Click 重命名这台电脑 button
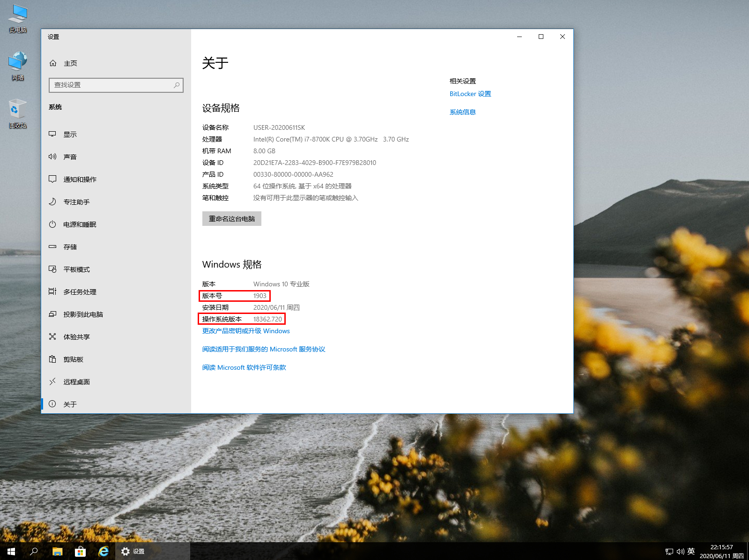 click(x=232, y=219)
